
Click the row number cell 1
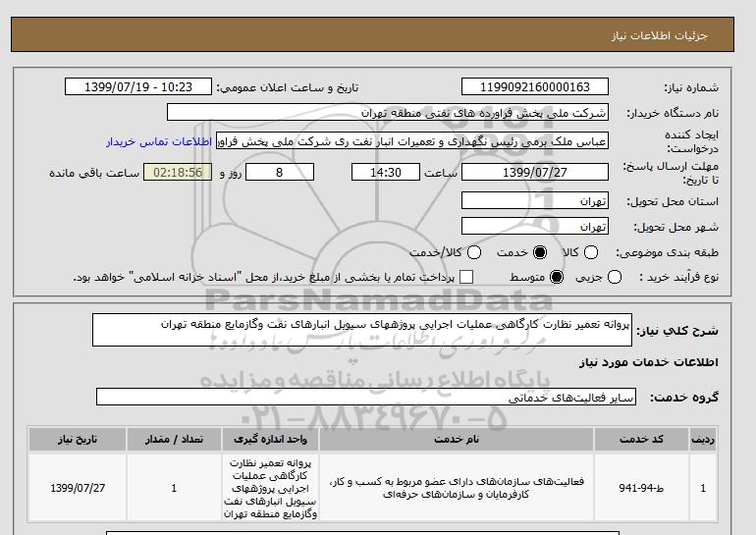[703, 488]
